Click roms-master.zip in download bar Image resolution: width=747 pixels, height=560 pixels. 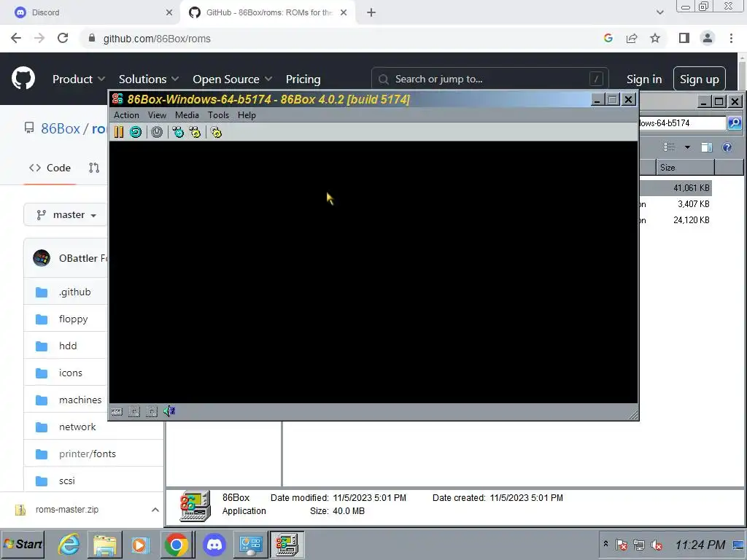[66, 510]
